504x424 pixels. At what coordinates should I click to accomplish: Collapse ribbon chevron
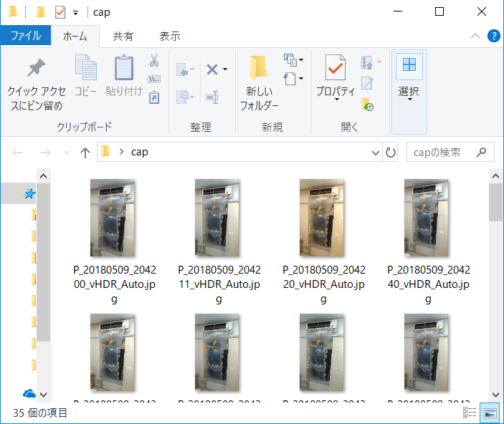(x=475, y=36)
